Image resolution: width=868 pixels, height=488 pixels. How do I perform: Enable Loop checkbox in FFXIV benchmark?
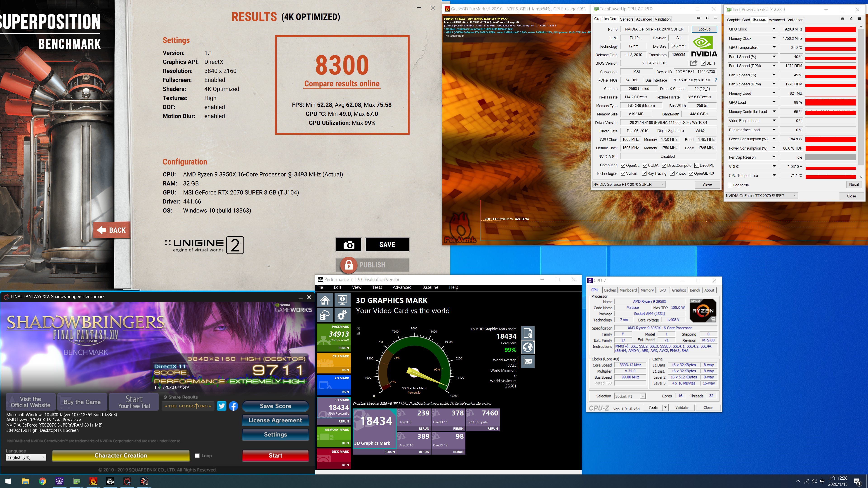(x=197, y=456)
